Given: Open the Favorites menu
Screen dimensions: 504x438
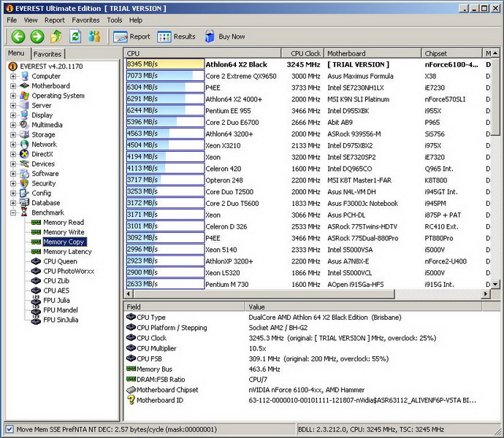Looking at the screenshot, I should (x=85, y=20).
